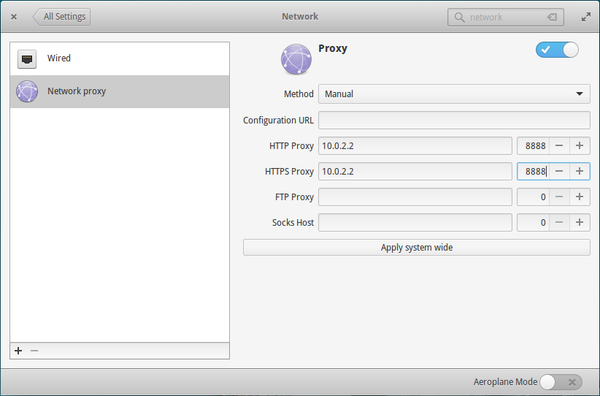Go back to All Settings

62,17
